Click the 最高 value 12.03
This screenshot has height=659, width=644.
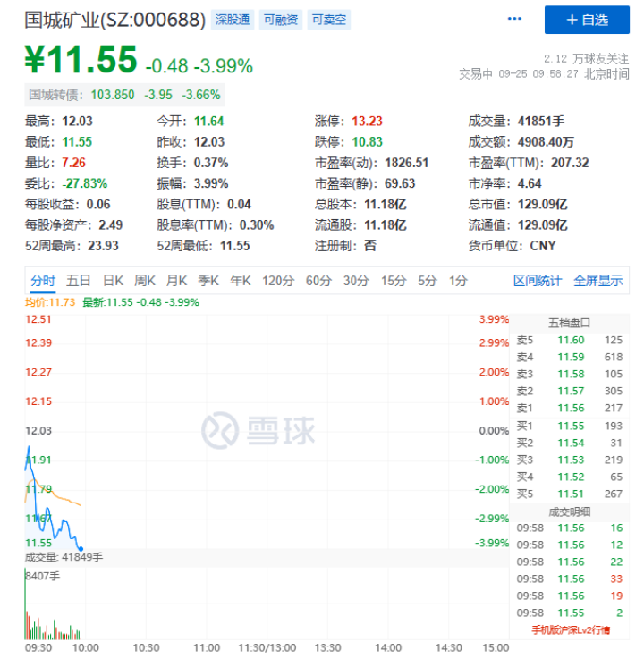pyautogui.click(x=77, y=121)
